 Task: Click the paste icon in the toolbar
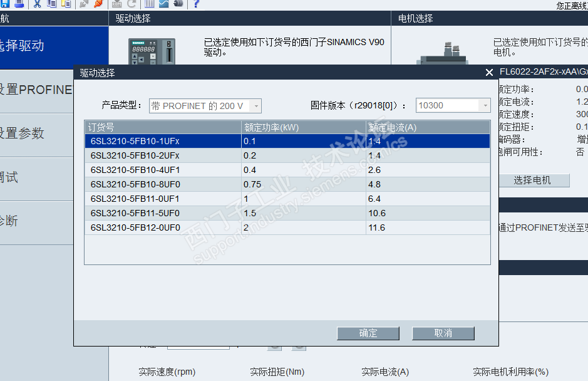[x=66, y=3]
